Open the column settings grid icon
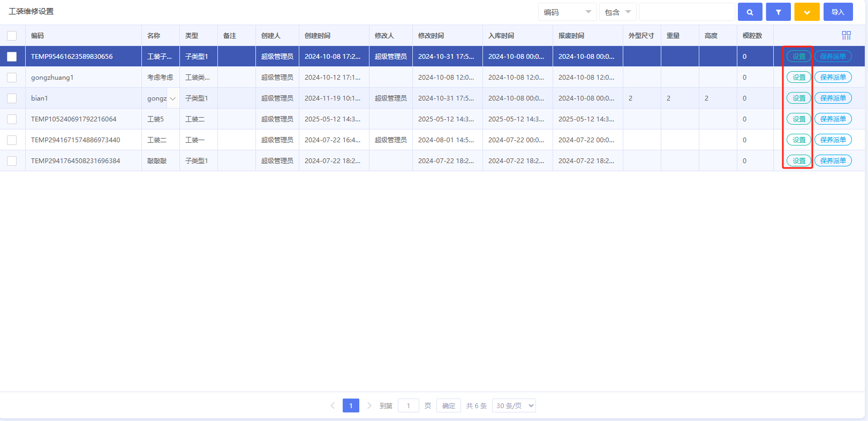868x421 pixels. (846, 35)
